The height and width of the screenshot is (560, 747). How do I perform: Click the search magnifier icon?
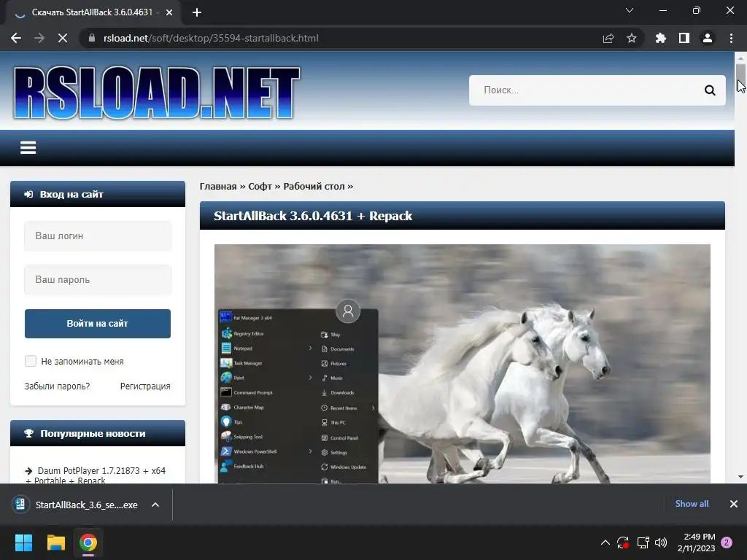[710, 90]
